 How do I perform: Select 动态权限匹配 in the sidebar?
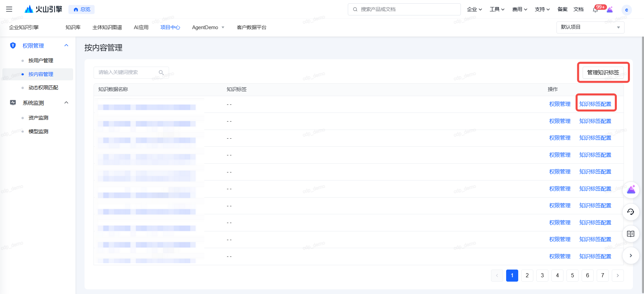tap(43, 88)
